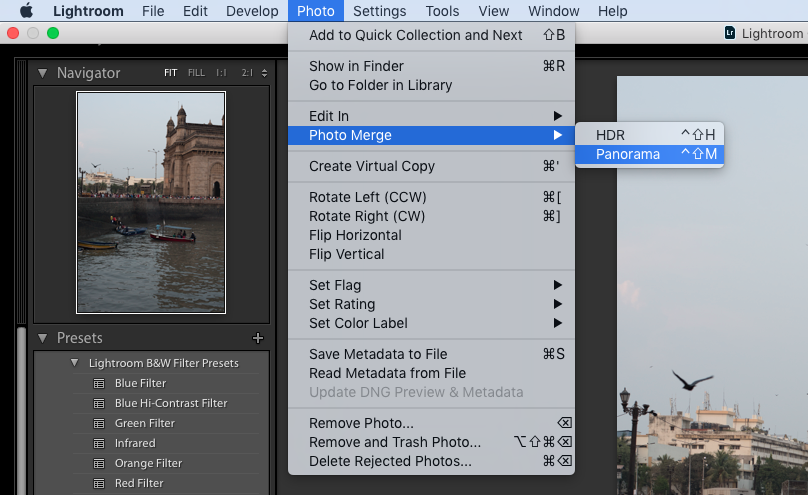The height and width of the screenshot is (495, 808).
Task: Choose Delete Rejected Photos...
Action: pyautogui.click(x=431, y=461)
